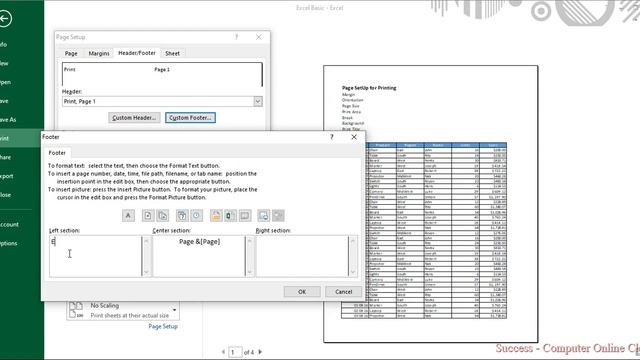Switch to the Margins tab

pyautogui.click(x=99, y=53)
